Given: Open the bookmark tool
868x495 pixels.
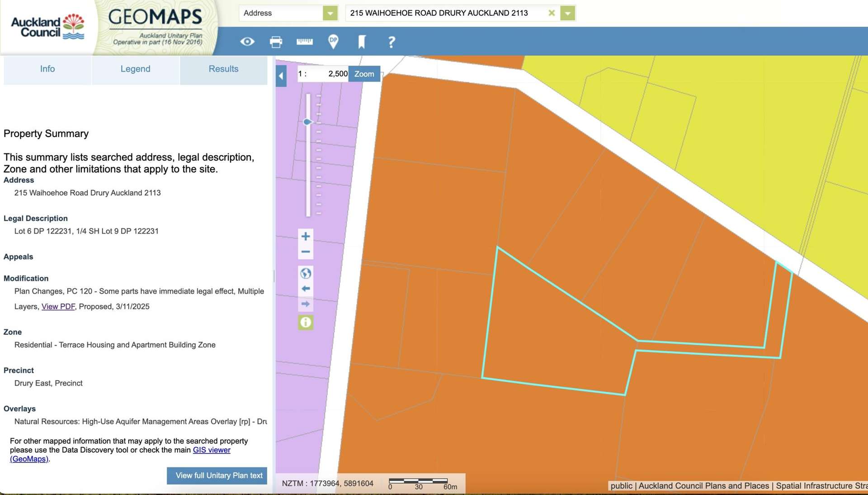Looking at the screenshot, I should 362,42.
